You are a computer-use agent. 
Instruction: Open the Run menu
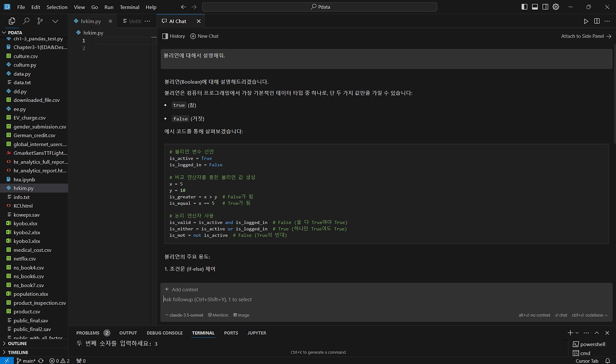109,7
